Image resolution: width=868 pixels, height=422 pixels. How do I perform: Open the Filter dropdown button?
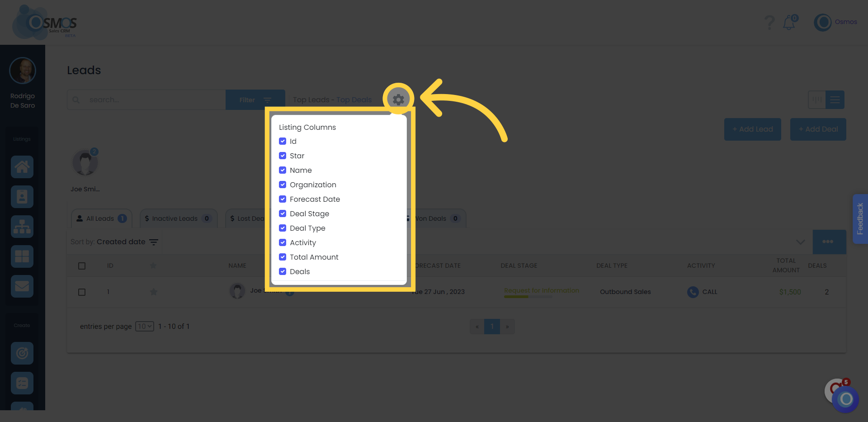(x=255, y=100)
